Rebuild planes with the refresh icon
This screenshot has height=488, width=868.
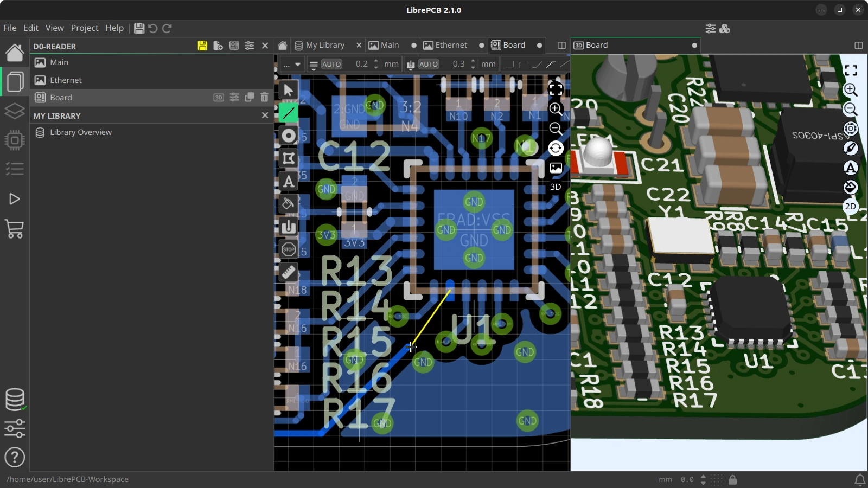click(556, 148)
